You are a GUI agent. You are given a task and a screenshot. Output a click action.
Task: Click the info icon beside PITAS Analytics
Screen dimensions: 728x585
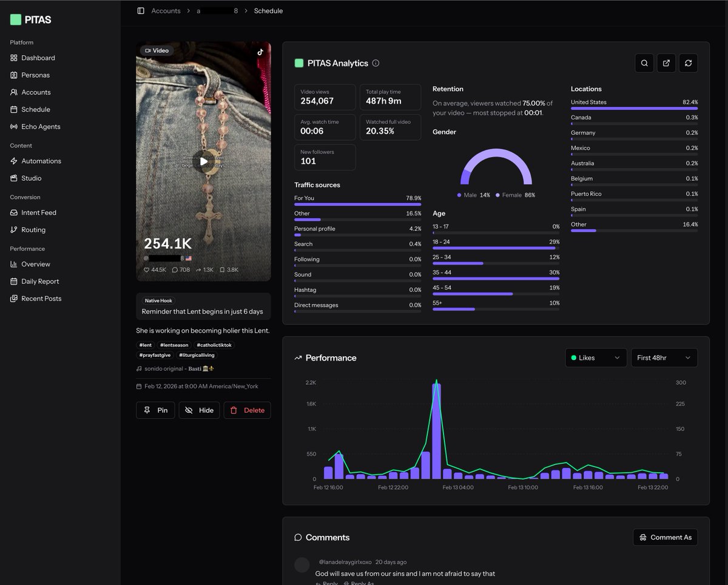[376, 63]
